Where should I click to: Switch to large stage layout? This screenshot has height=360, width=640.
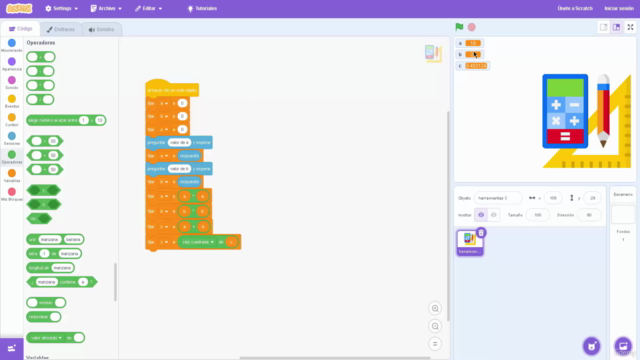tap(616, 27)
